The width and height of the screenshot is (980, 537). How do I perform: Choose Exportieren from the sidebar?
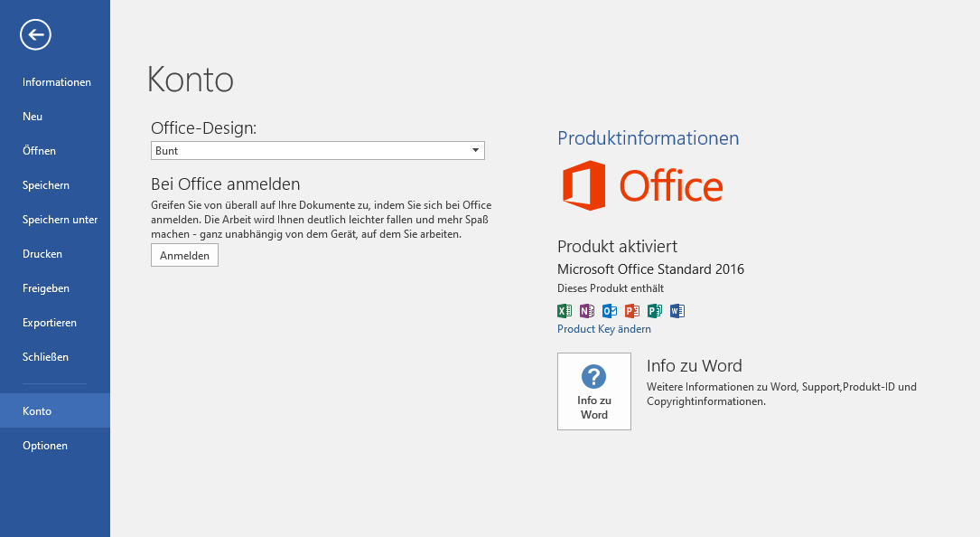point(50,323)
